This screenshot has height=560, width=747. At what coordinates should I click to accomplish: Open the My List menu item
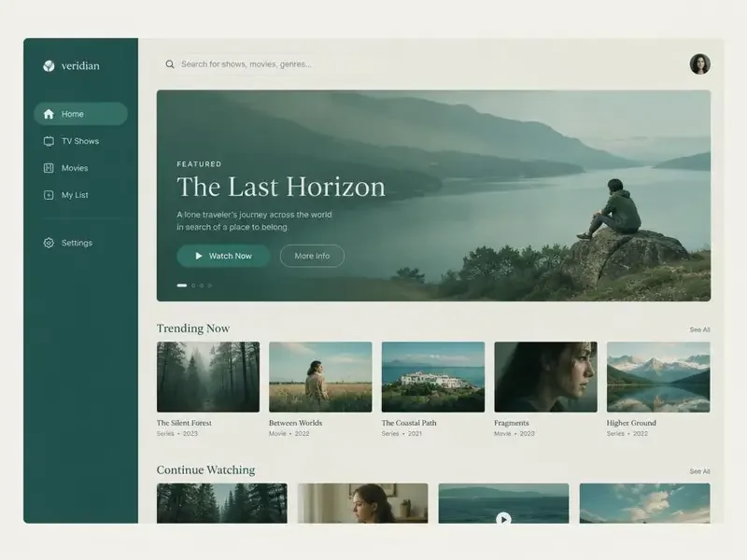point(81,195)
